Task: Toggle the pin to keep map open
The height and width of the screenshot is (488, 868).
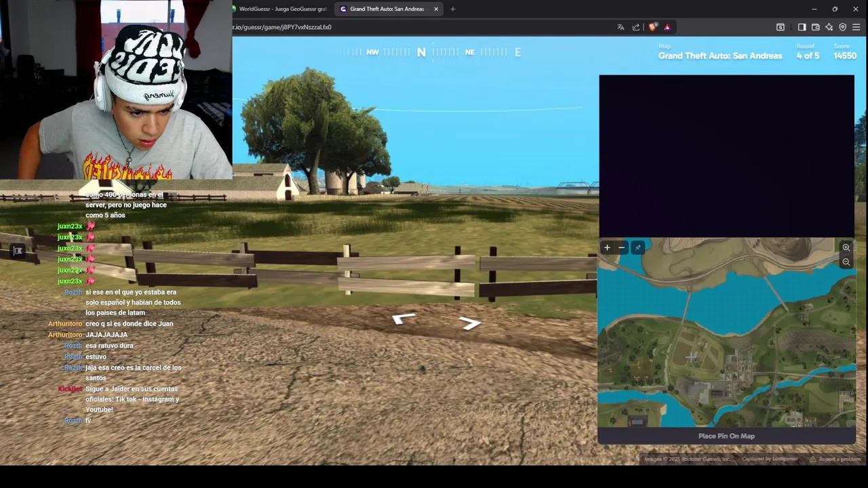Action: point(637,247)
